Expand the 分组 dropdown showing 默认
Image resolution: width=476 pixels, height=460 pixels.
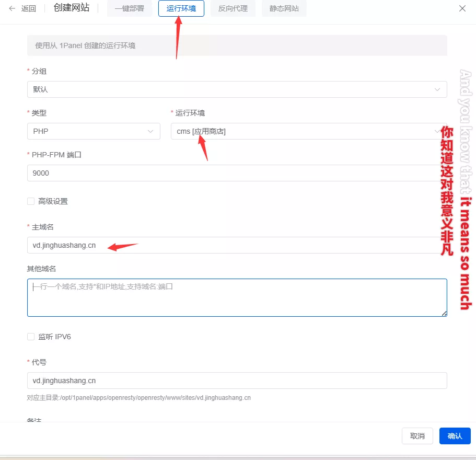[x=237, y=89]
